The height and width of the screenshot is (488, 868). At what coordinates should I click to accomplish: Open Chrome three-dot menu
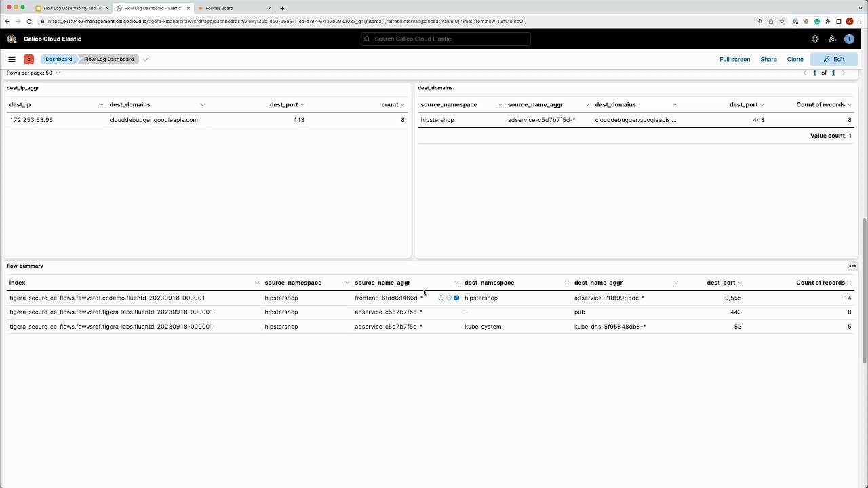click(860, 21)
